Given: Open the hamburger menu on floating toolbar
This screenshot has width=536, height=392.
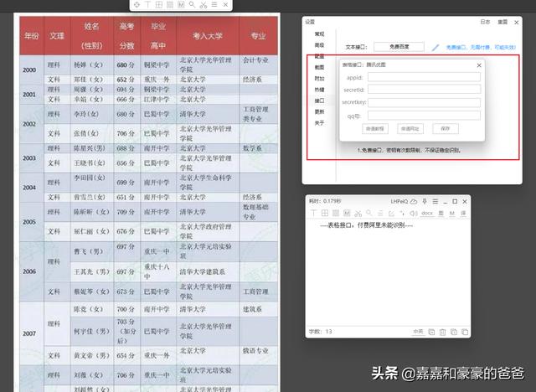Looking at the screenshot, I should tap(214, 4).
